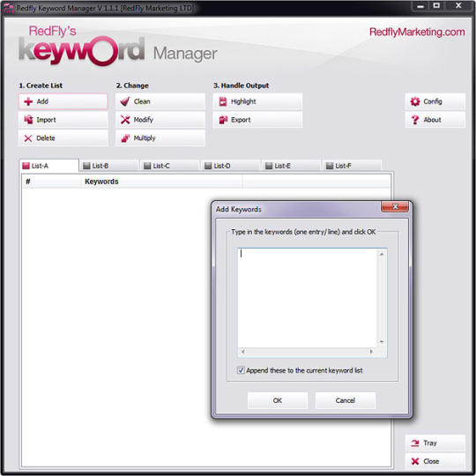Click the Add button's plus icon
Viewport: 476px width, 476px height.
click(x=28, y=101)
